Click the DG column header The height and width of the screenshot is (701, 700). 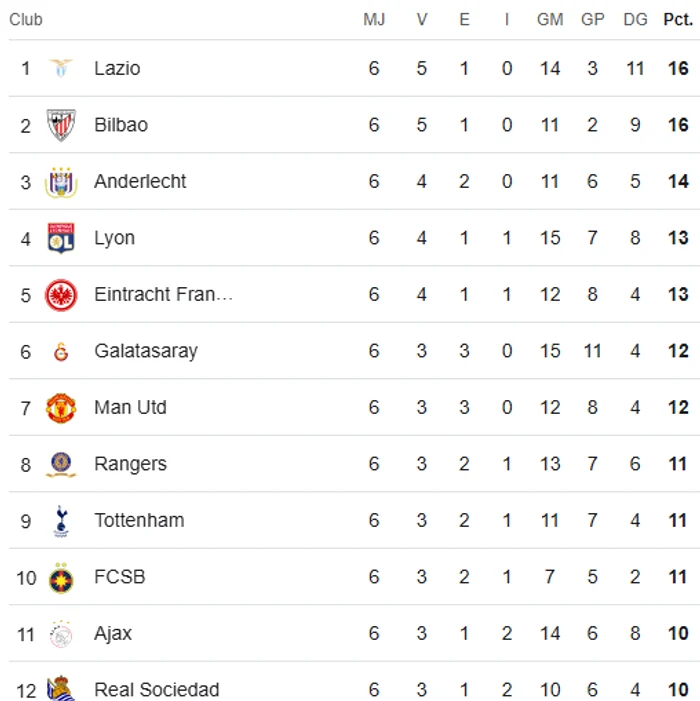(x=635, y=20)
